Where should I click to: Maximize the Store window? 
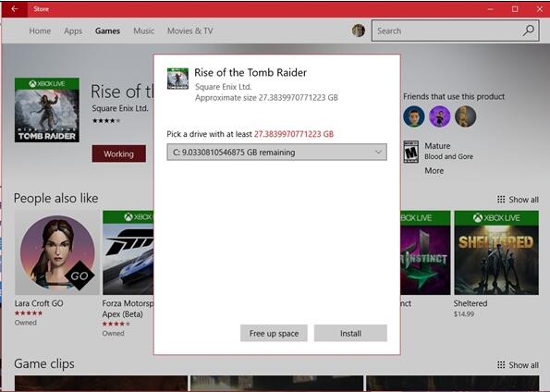pos(515,9)
